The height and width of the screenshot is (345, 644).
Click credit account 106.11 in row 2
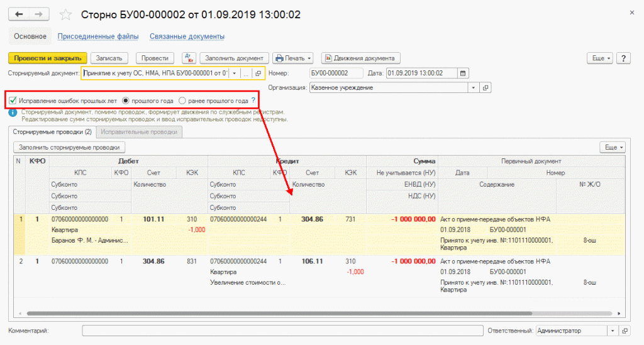tap(312, 261)
